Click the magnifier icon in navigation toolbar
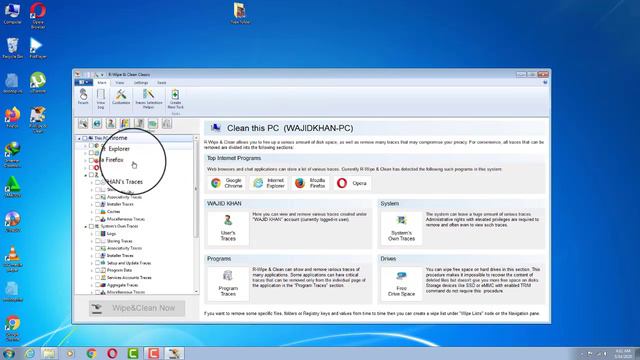Image resolution: width=640 pixels, height=360 pixels. (83, 123)
